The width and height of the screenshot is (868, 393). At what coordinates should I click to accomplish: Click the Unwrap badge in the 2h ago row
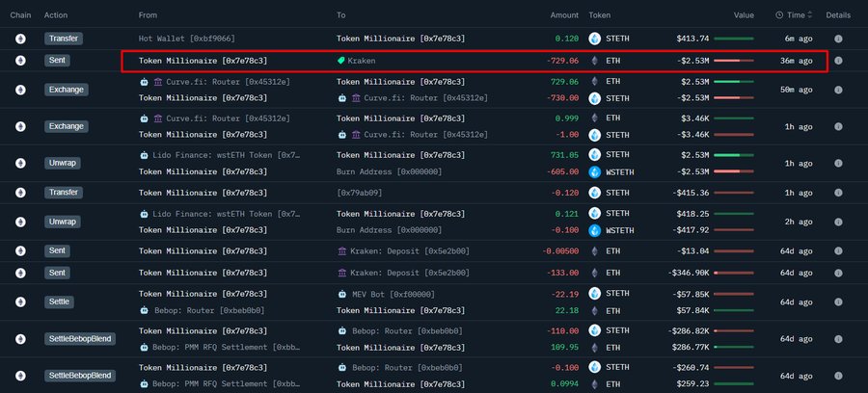63,222
